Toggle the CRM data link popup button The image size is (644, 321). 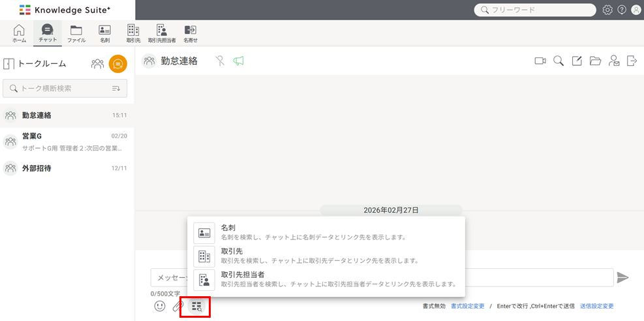point(197,305)
